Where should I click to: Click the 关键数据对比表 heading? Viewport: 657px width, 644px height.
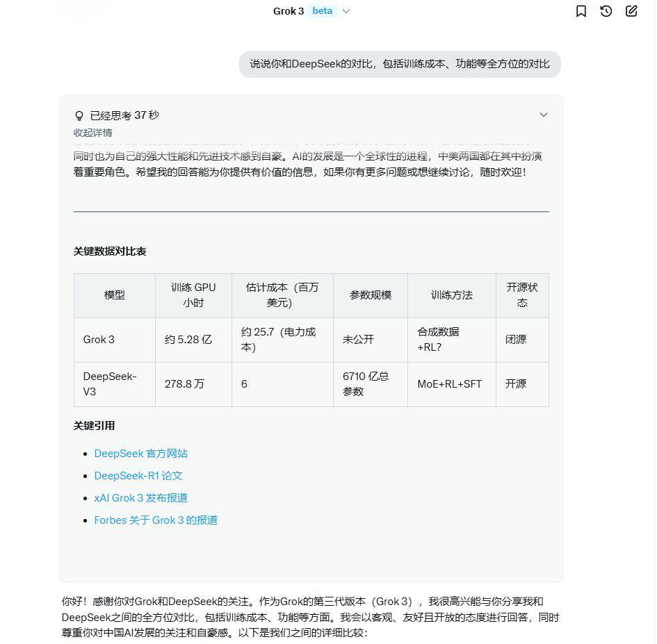[x=110, y=251]
